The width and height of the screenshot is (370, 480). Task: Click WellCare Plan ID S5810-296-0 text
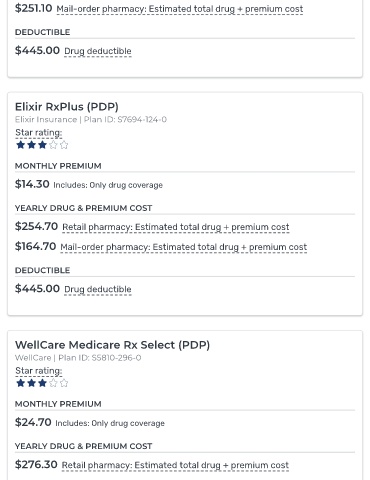point(78,358)
